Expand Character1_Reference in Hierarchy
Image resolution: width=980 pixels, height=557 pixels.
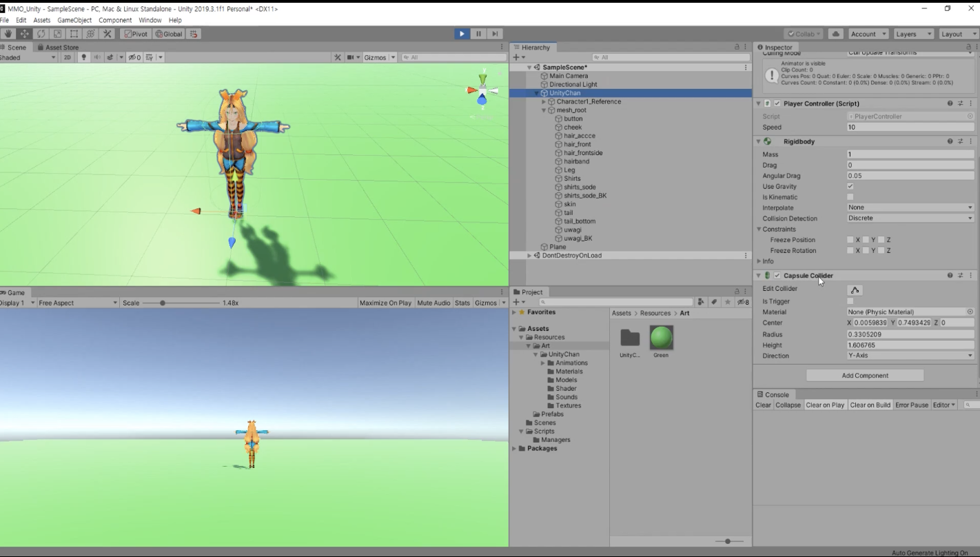(x=544, y=102)
